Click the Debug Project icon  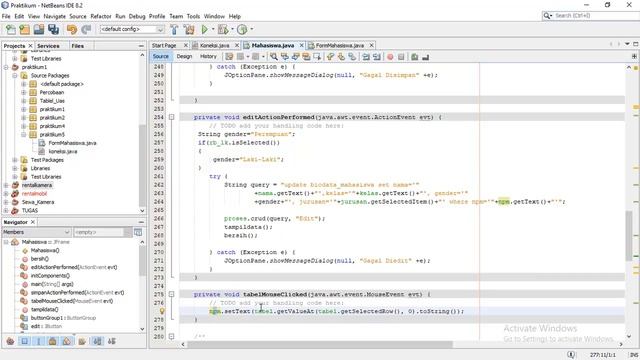pyautogui.click(x=223, y=29)
